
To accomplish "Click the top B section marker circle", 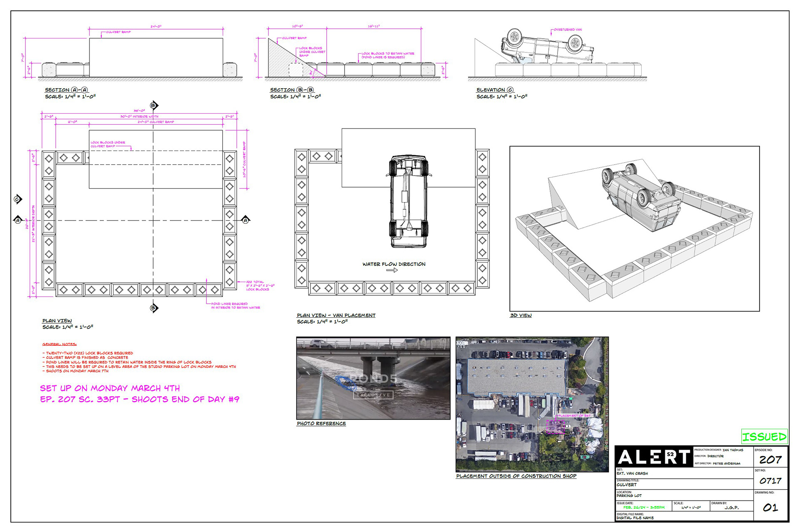I will [x=154, y=105].
